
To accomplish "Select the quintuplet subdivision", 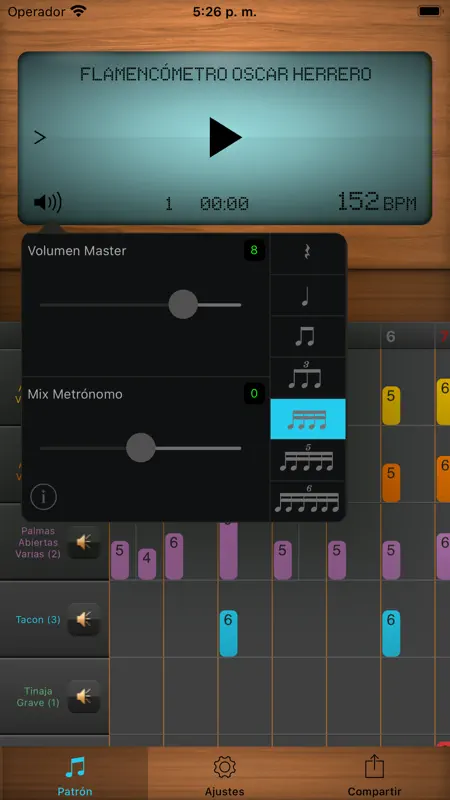I will coord(308,461).
